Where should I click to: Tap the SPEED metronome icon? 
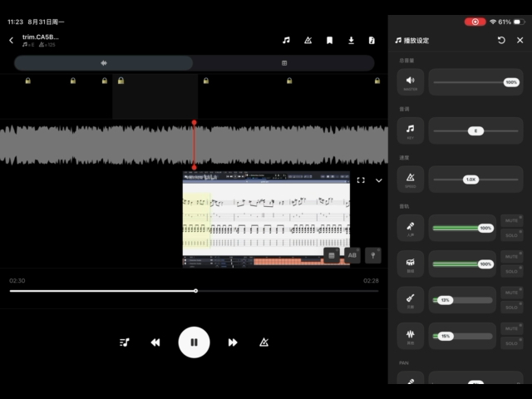411,180
